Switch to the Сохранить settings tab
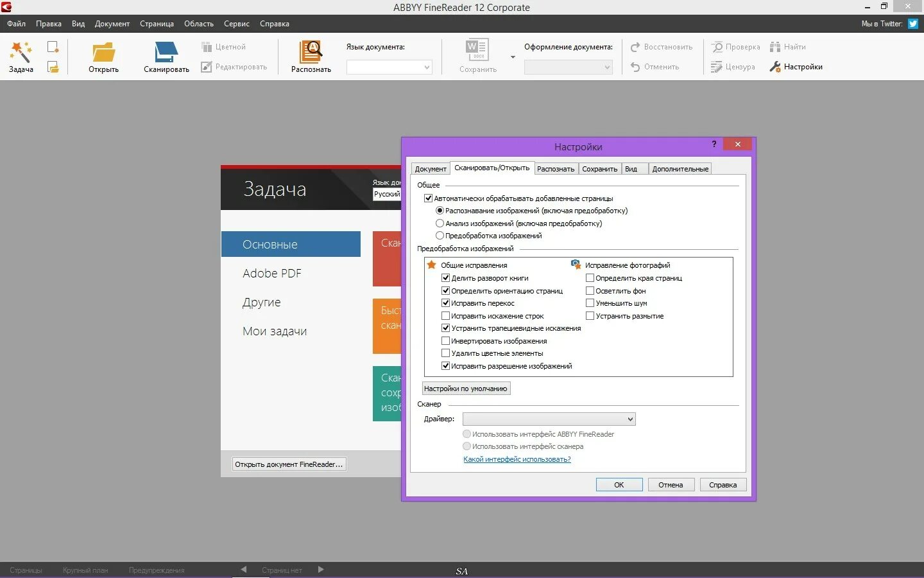The height and width of the screenshot is (578, 924). tap(600, 169)
